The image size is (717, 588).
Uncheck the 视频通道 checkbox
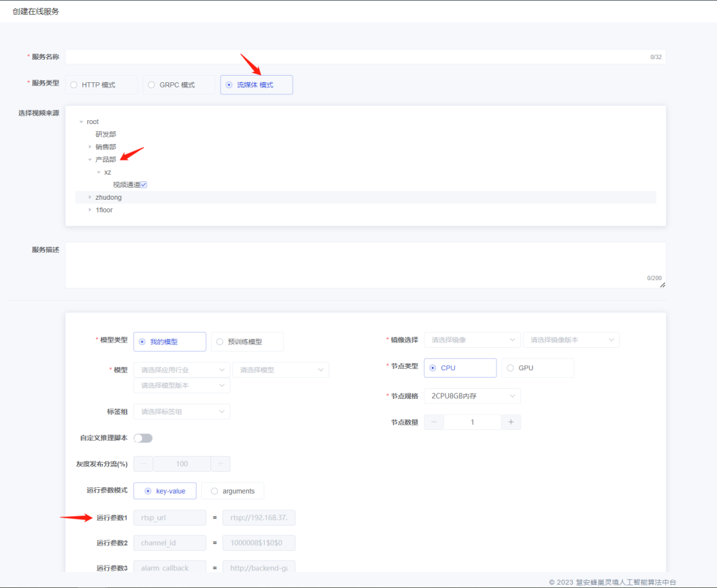point(143,184)
